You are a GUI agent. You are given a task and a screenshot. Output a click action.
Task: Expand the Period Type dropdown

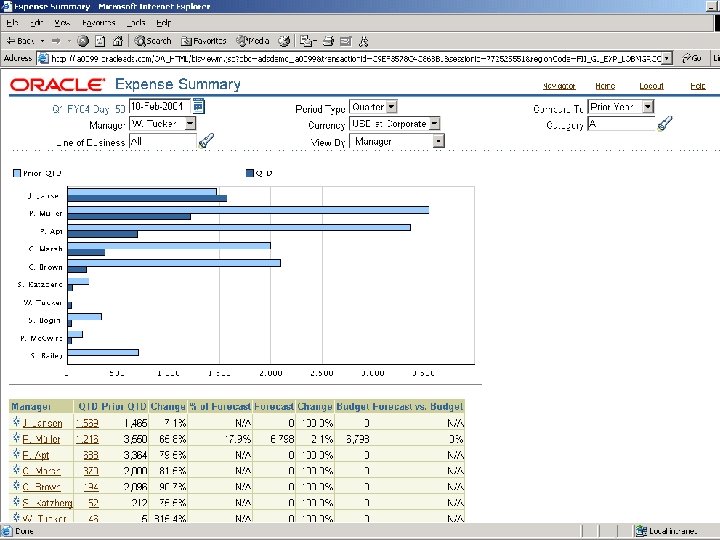point(391,107)
